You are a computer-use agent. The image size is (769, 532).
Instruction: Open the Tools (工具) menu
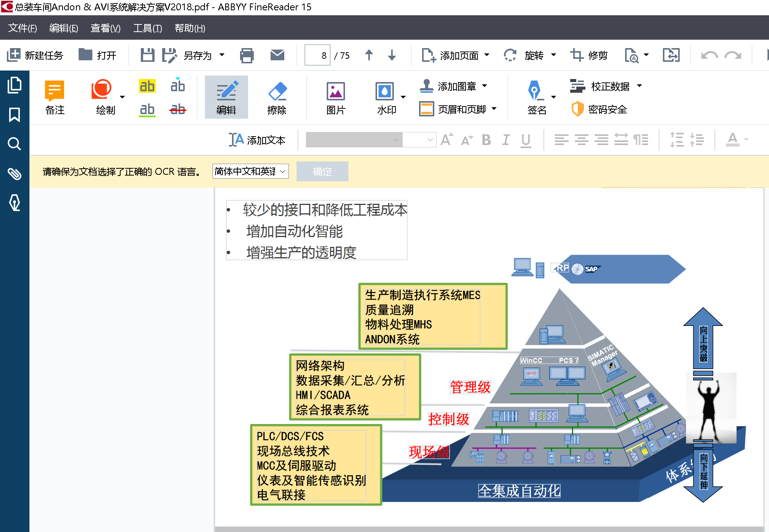[x=148, y=28]
